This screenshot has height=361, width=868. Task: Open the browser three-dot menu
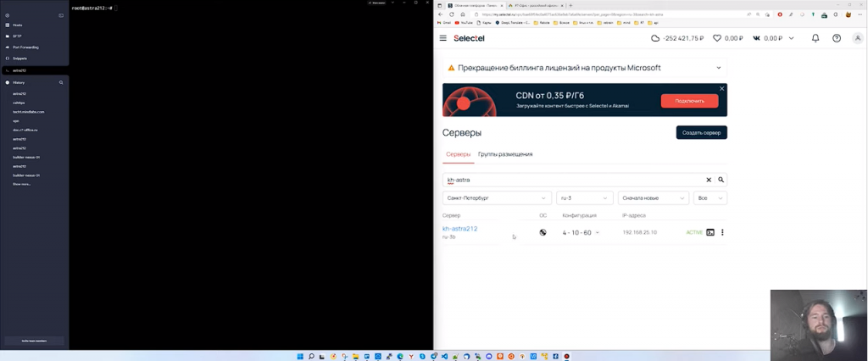click(861, 14)
